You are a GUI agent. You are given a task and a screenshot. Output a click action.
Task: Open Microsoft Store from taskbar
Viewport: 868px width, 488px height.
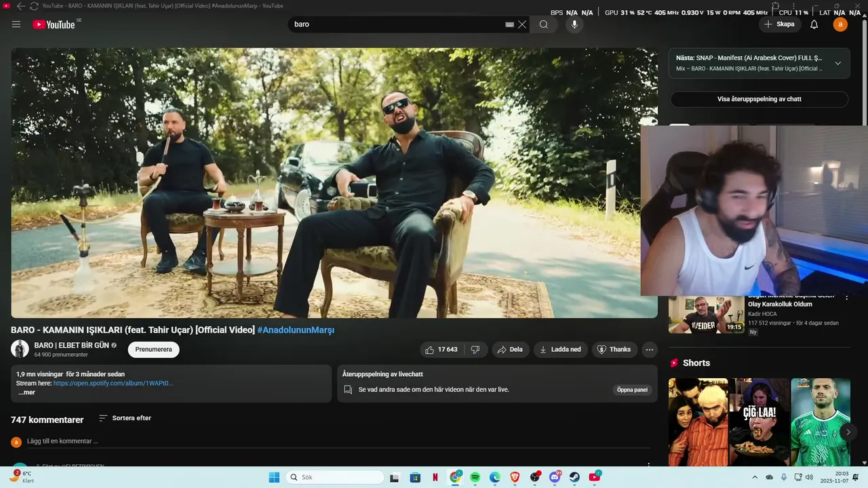coord(415,477)
